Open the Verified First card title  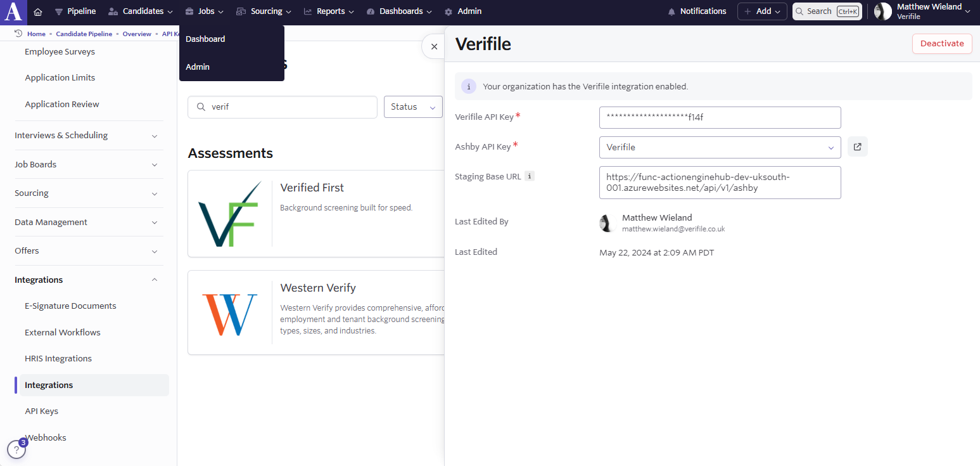(x=312, y=188)
